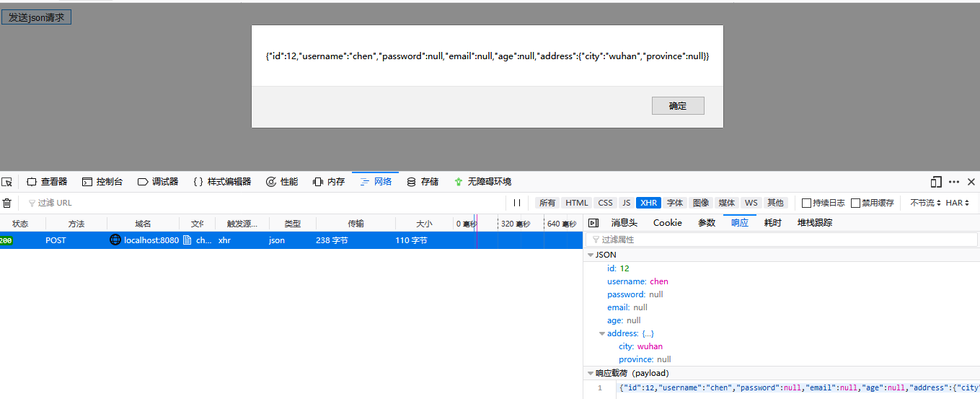Viewport: 980px width, 399px height.
Task: Open the 查看器 inspector tab
Action: click(x=47, y=182)
